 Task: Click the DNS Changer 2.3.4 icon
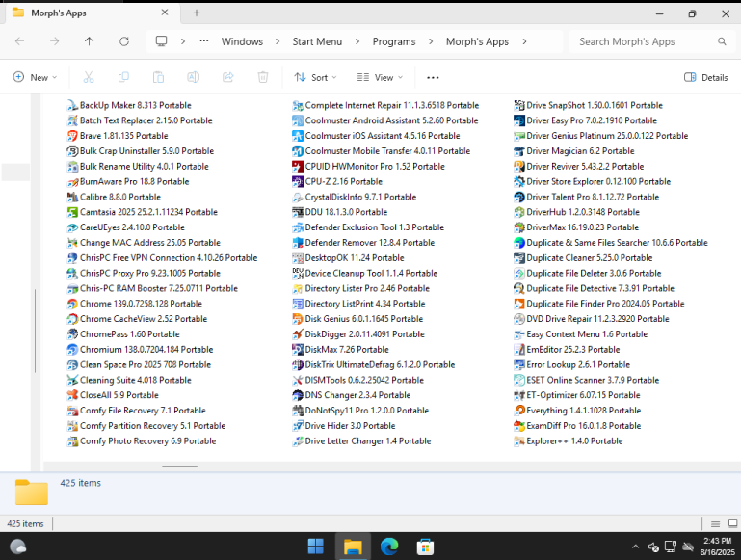click(x=297, y=395)
